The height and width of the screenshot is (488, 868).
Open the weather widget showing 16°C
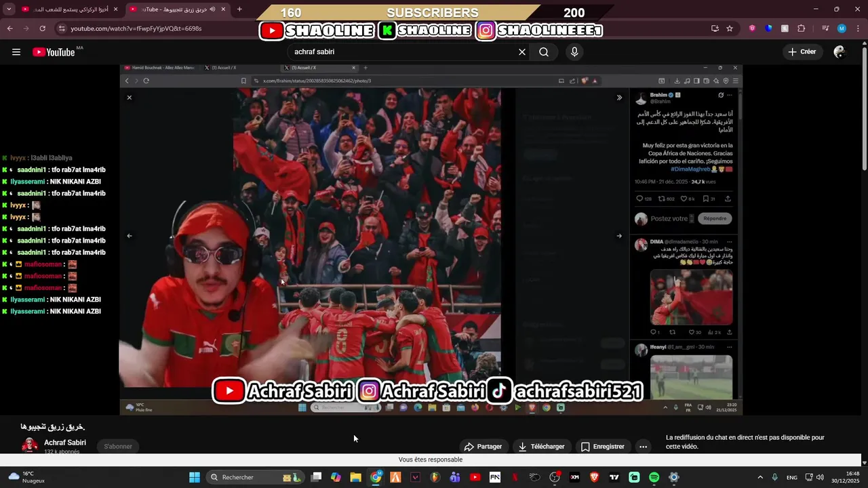[27, 477]
